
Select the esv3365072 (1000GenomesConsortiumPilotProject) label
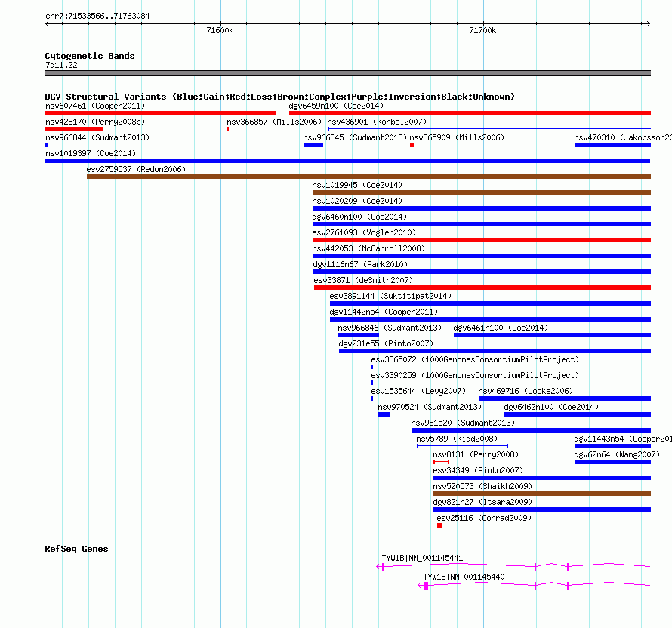click(x=475, y=359)
